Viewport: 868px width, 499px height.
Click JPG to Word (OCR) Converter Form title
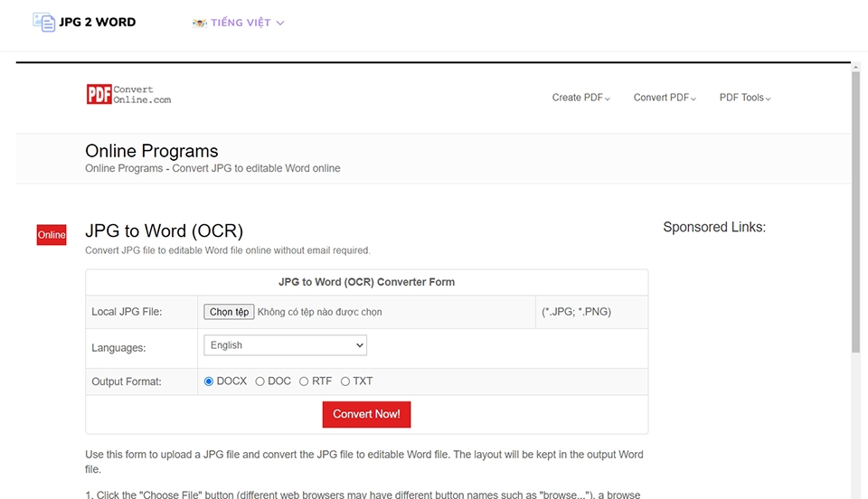pos(366,282)
